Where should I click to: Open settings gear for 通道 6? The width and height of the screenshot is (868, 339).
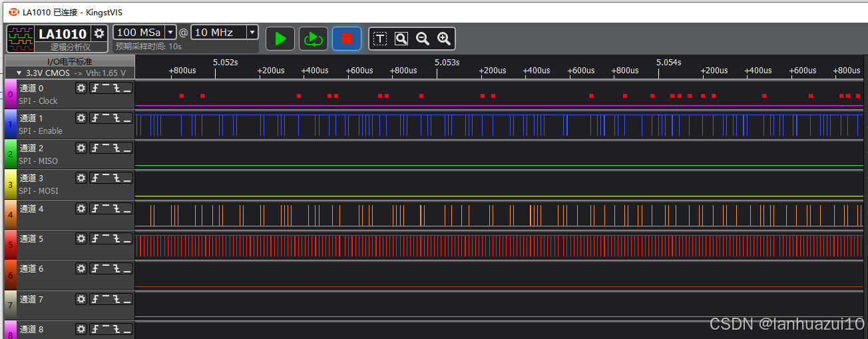(81, 268)
